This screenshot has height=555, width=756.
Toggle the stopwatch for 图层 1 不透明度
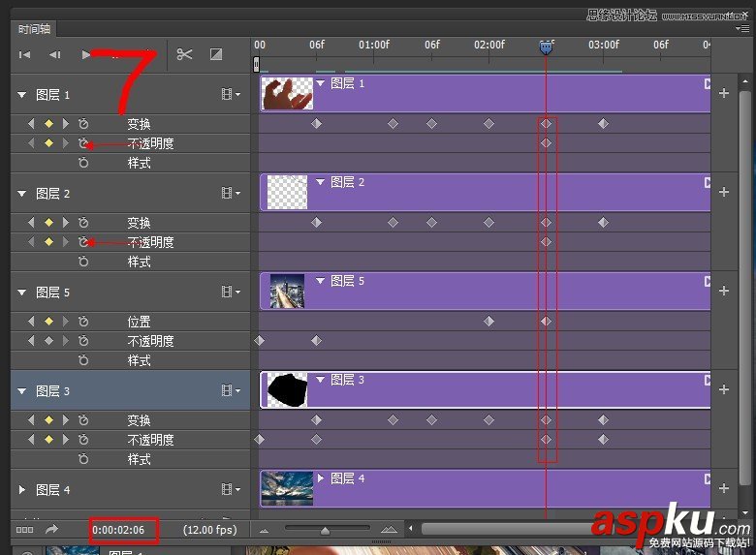[83, 143]
